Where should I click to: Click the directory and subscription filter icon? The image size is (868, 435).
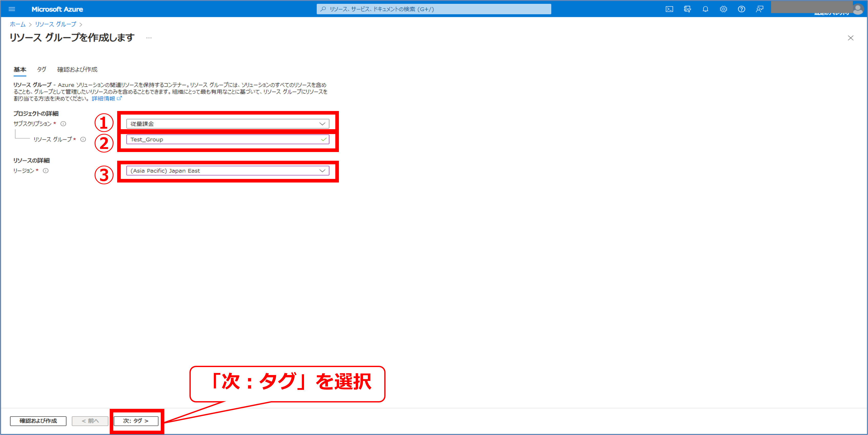(687, 9)
